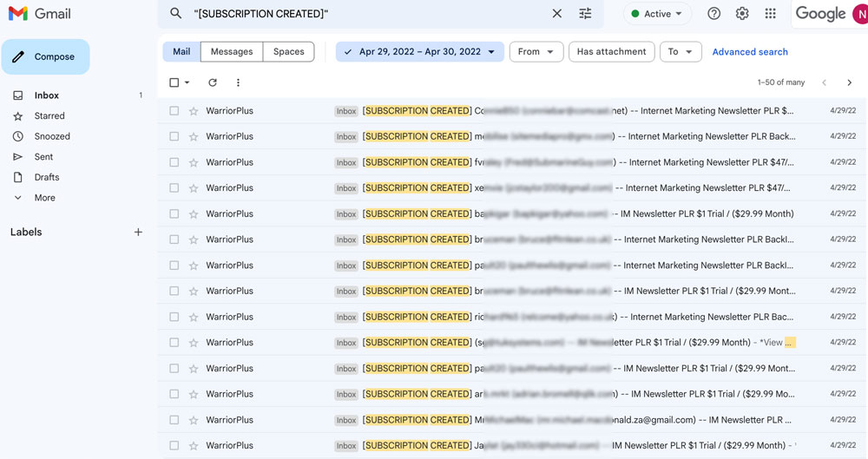Expand the More sidebar section
Screen dimensions: 868x459
click(x=44, y=198)
